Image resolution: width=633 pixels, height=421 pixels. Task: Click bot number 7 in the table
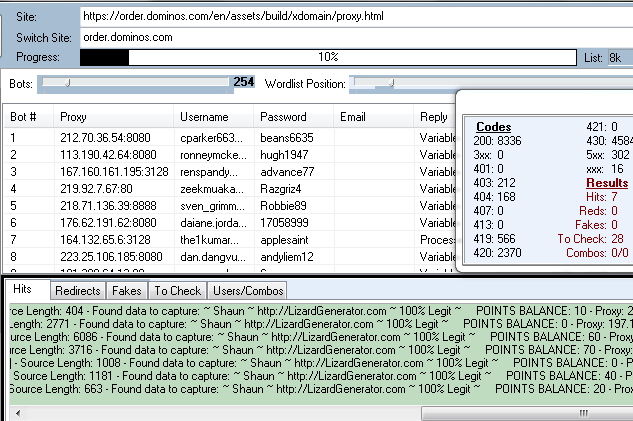tap(13, 240)
